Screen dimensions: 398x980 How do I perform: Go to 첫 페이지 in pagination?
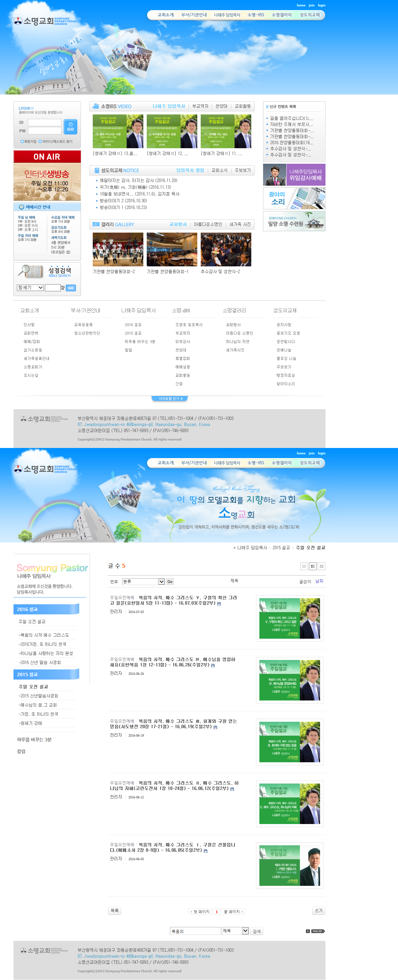click(200, 912)
